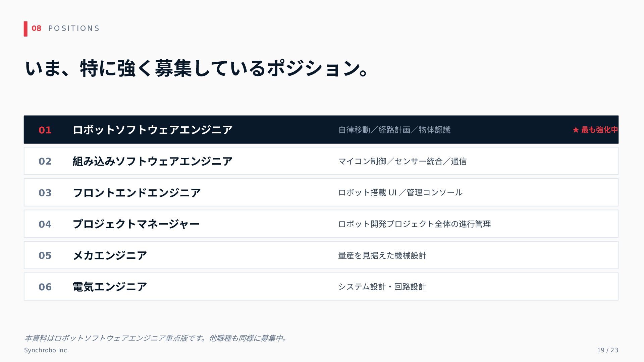Click the Synchrobo Inc. footer text
644x362 pixels.
point(46,350)
